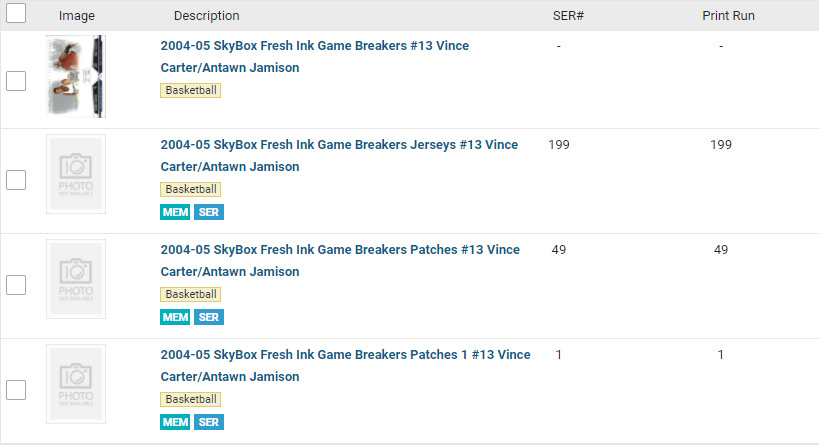Screen dimensions: 819x445
Task: Toggle the select-all checkbox in header
Action: click(x=16, y=14)
